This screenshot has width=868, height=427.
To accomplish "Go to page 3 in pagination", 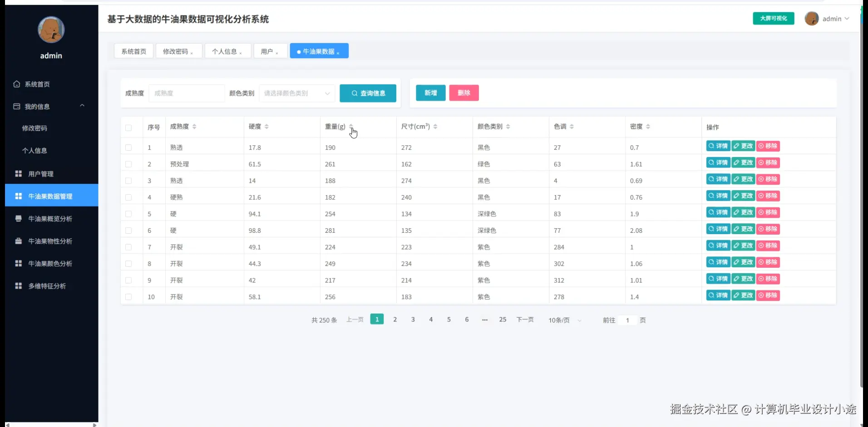I will pyautogui.click(x=413, y=319).
